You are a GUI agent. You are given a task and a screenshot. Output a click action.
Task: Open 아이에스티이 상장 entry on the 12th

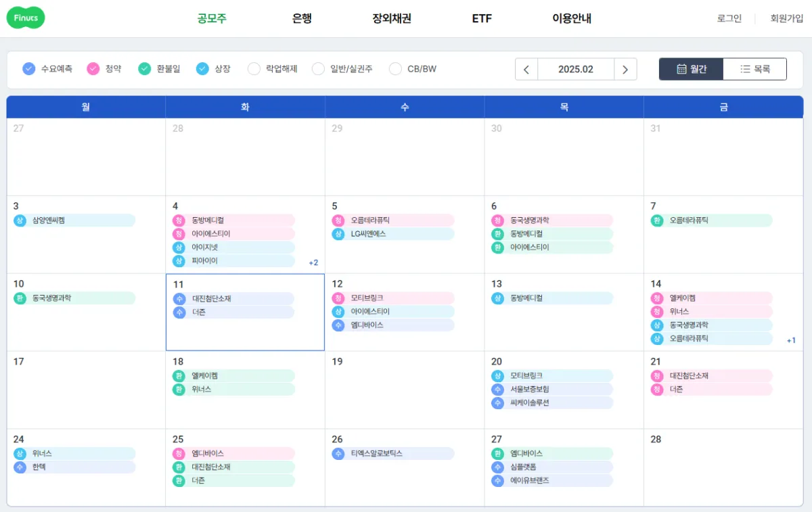[393, 312]
